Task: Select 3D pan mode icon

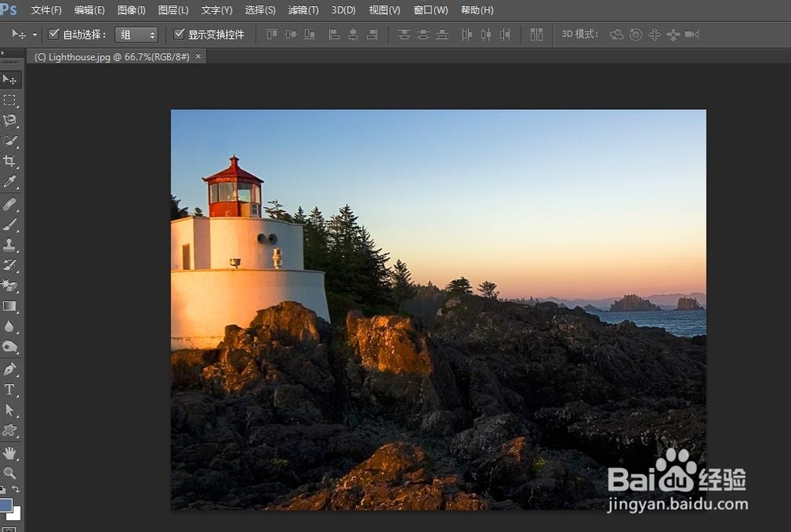Action: (x=654, y=34)
